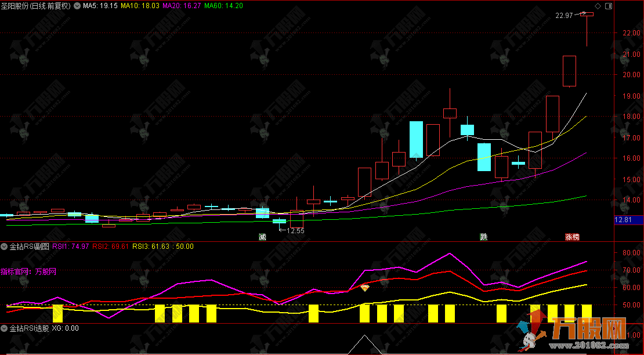
Task: Select the MA60: 14.20 legend label
Action: pos(224,6)
